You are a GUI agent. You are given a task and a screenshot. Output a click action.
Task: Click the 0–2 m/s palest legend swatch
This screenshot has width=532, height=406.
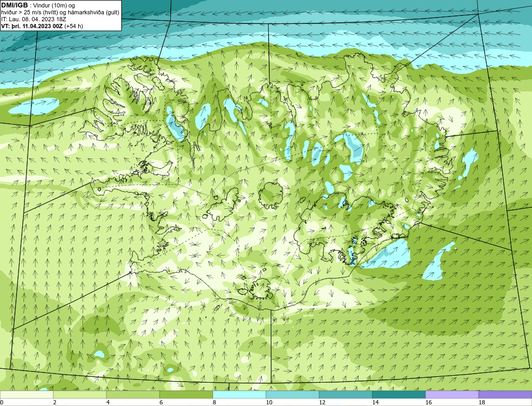27,394
